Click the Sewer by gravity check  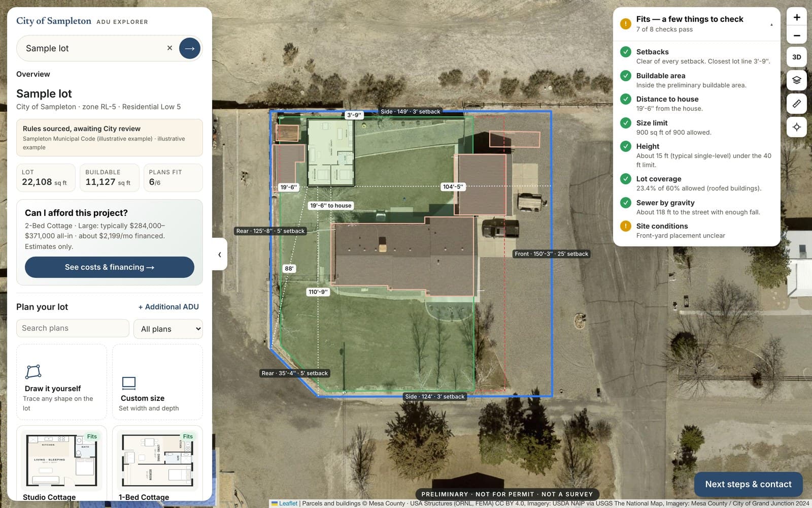click(696, 207)
